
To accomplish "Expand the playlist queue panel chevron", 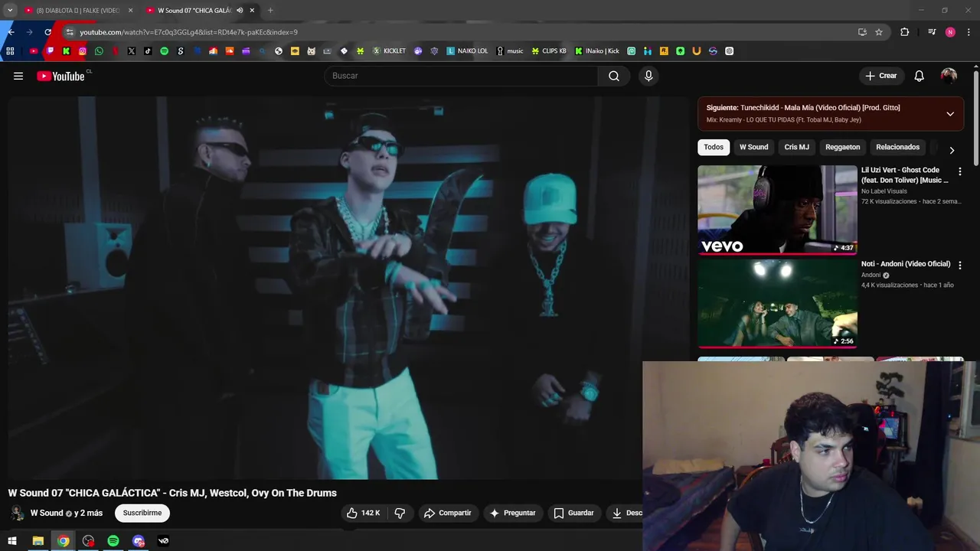I will tap(950, 114).
